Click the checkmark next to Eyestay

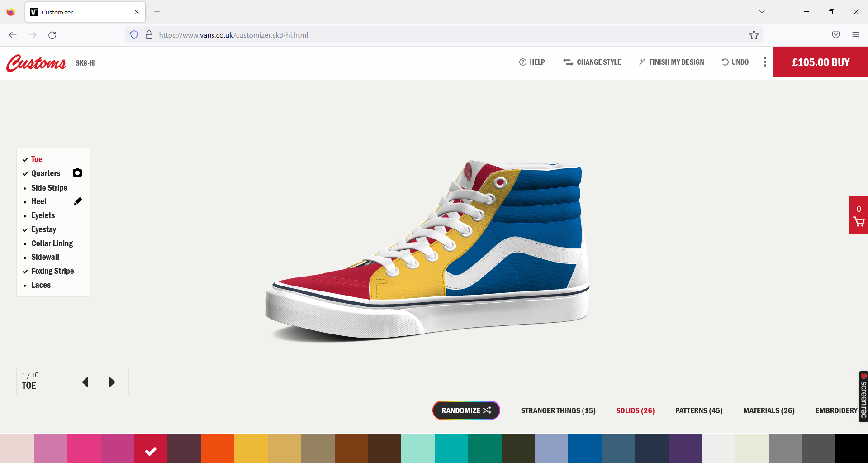25,229
